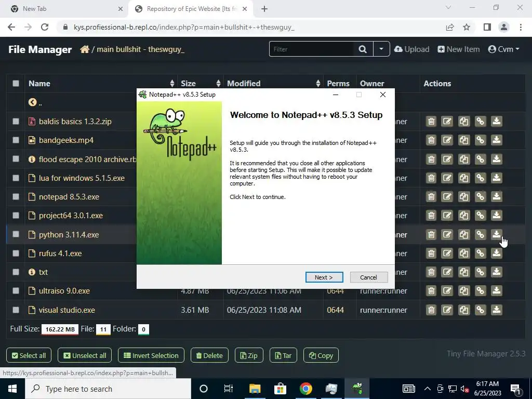
Task: Open a new browser tab with plus
Action: [x=264, y=9]
